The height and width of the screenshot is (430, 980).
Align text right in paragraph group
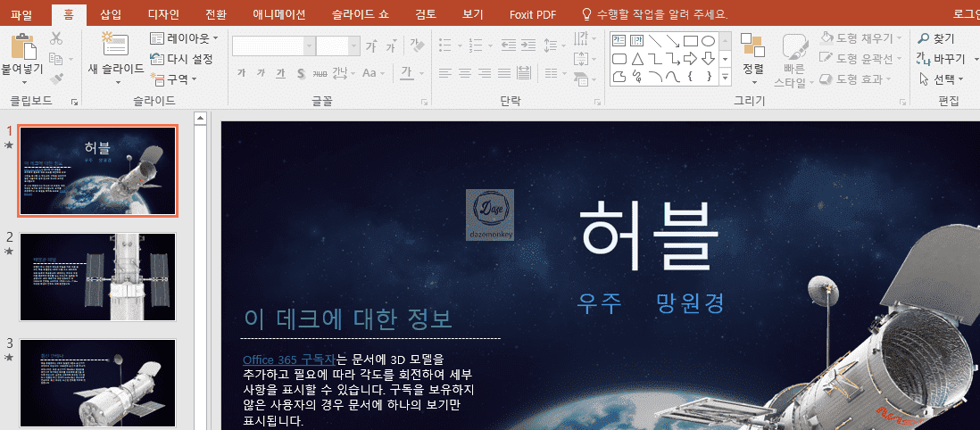tap(484, 74)
